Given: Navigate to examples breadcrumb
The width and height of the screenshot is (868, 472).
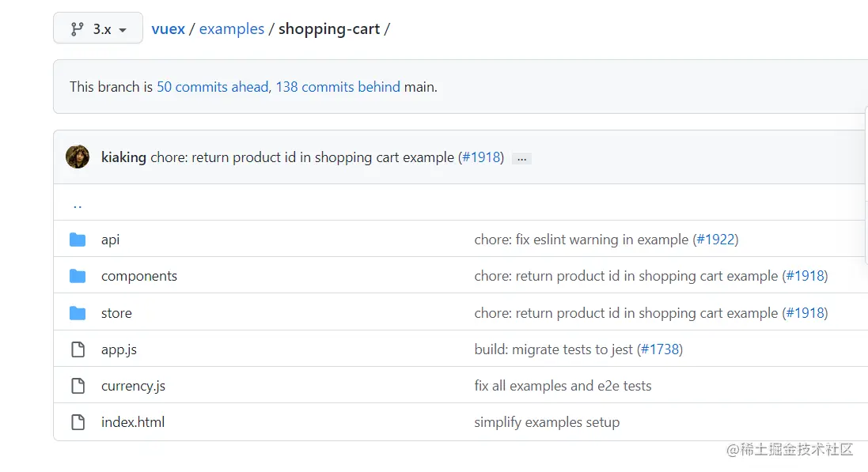Looking at the screenshot, I should click(232, 29).
